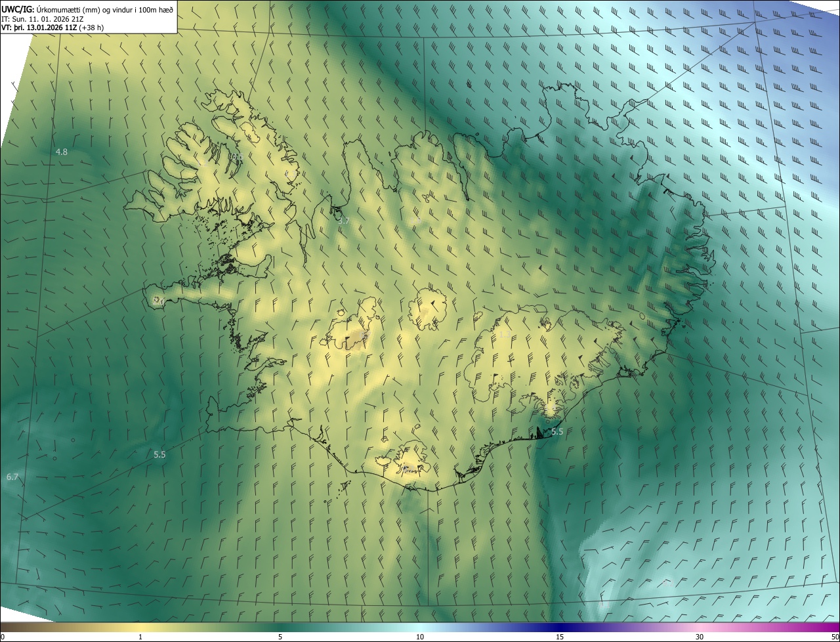Click the '3.7' value at the northern fjord head
Screen dimensions: 840x642
343,221
